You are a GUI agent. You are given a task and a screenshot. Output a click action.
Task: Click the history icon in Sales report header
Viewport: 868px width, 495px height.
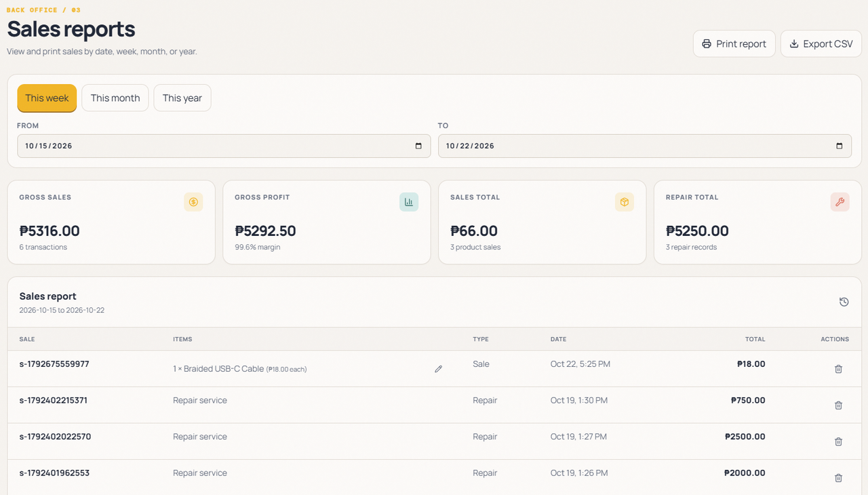pos(844,302)
